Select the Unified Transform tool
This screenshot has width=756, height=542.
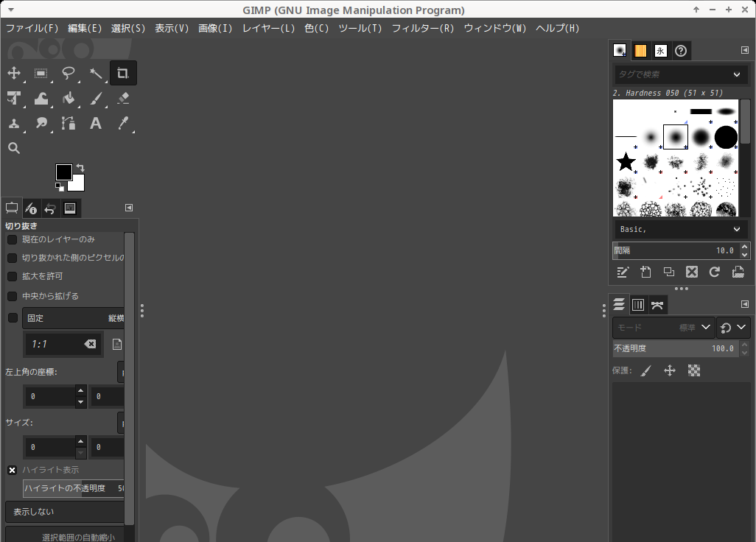click(x=14, y=98)
